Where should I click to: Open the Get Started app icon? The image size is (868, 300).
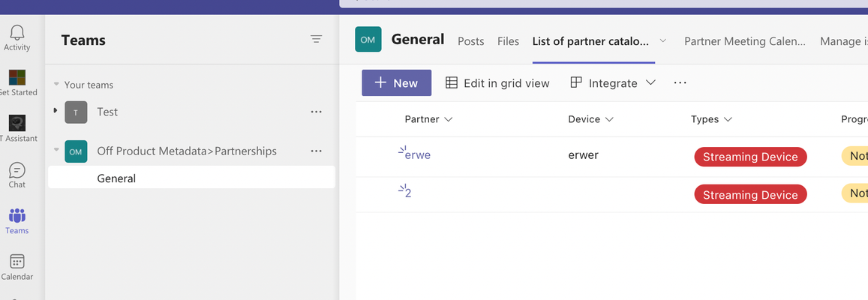tap(17, 77)
